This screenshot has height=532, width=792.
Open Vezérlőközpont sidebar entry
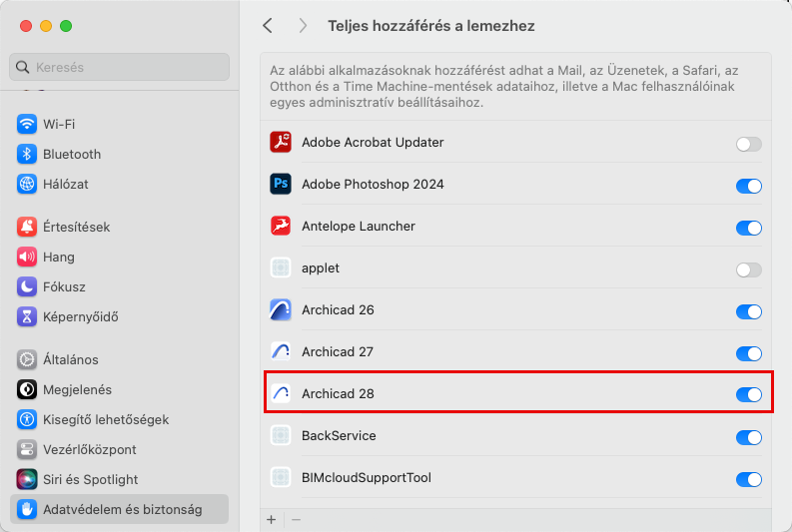[119, 449]
